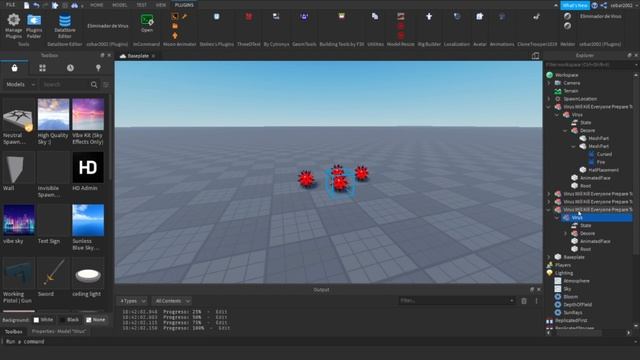Select the HD Admin toolbox thumbnail
Screen dimensions: 640x360
coord(88,167)
